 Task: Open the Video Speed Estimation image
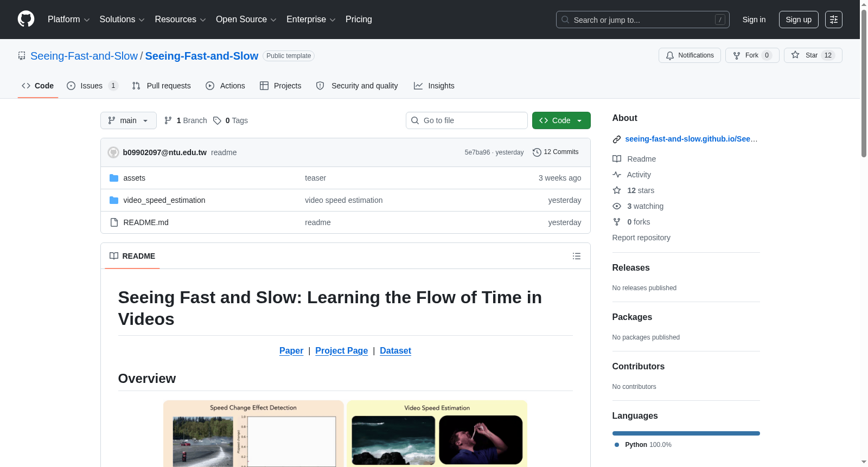click(x=437, y=433)
